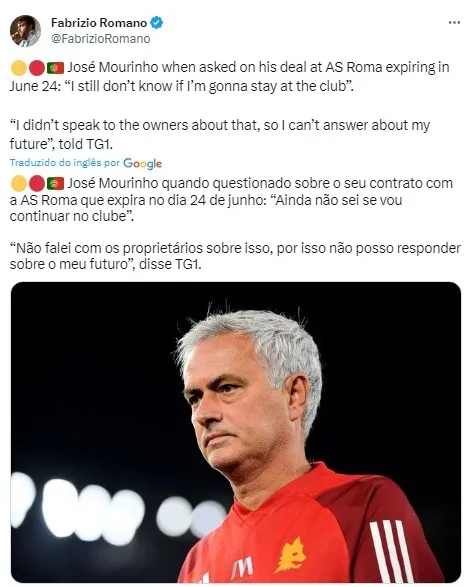
Task: Open the three-dot more options menu
Action: (454, 23)
